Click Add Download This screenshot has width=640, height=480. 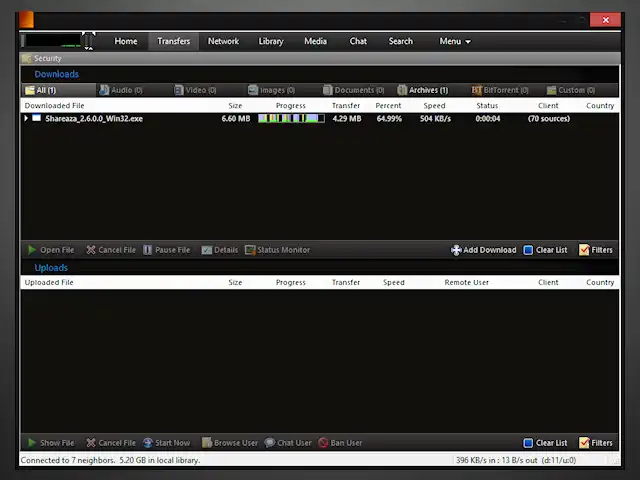484,250
